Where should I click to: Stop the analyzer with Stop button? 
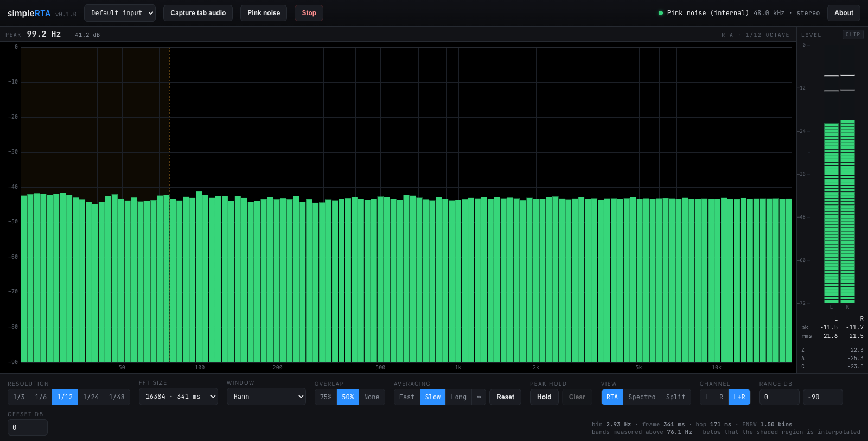coord(309,13)
